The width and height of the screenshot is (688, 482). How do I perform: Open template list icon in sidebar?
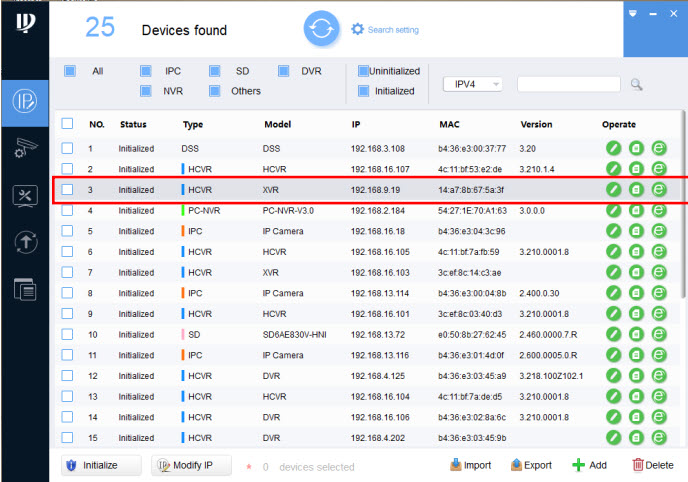(x=25, y=289)
